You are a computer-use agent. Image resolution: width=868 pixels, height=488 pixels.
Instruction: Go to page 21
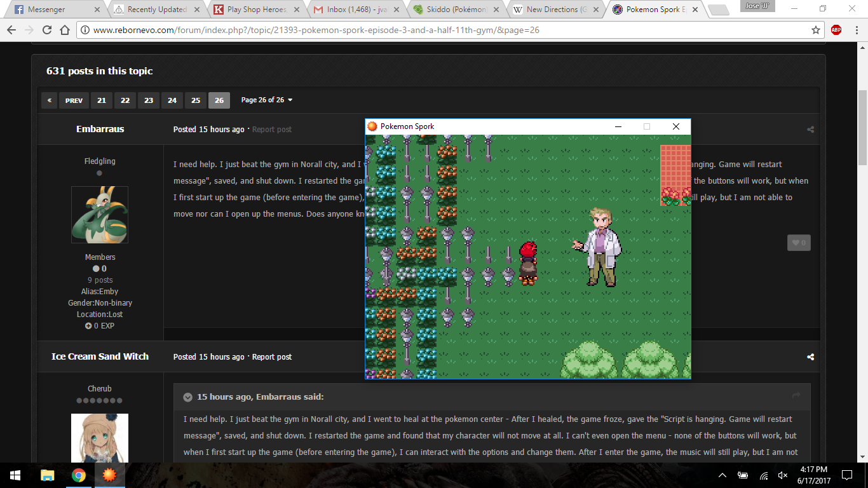tap(101, 100)
